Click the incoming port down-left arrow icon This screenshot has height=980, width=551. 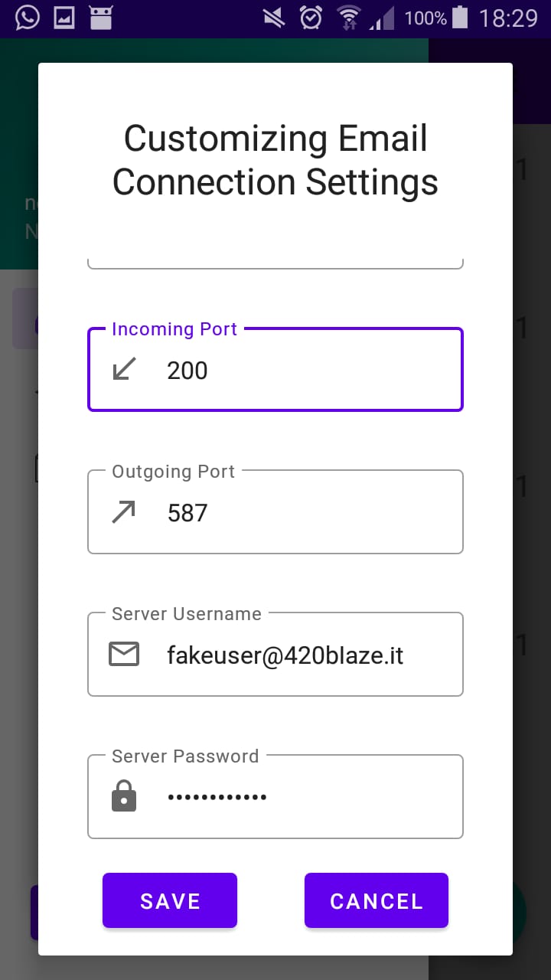pyautogui.click(x=124, y=370)
